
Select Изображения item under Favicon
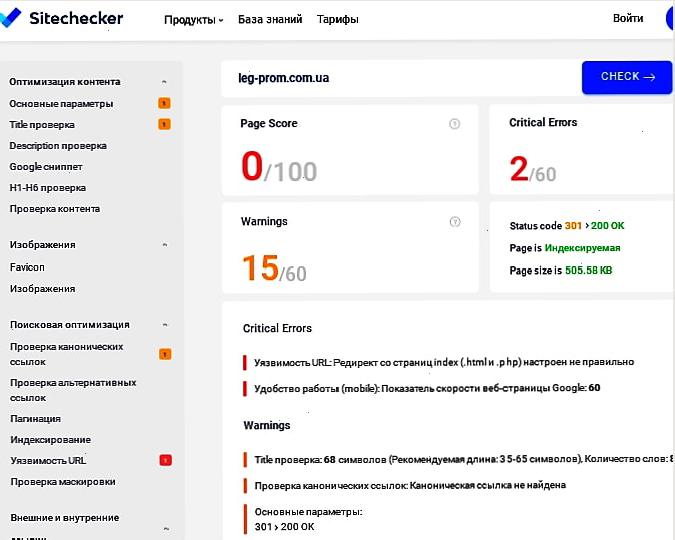tap(43, 289)
